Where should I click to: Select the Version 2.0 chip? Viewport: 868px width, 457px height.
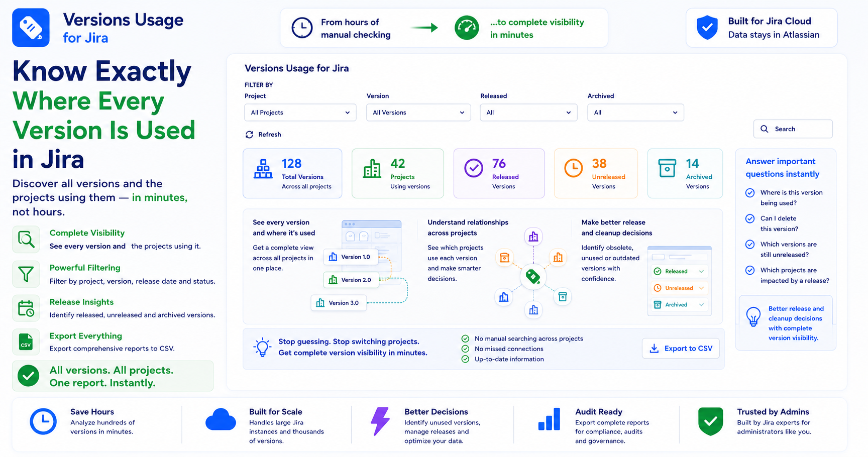point(351,280)
